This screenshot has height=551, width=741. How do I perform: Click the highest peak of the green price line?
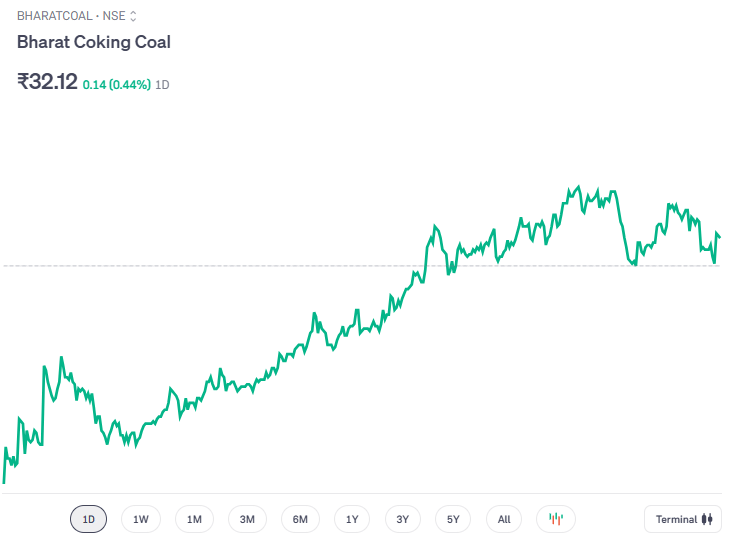[578, 187]
